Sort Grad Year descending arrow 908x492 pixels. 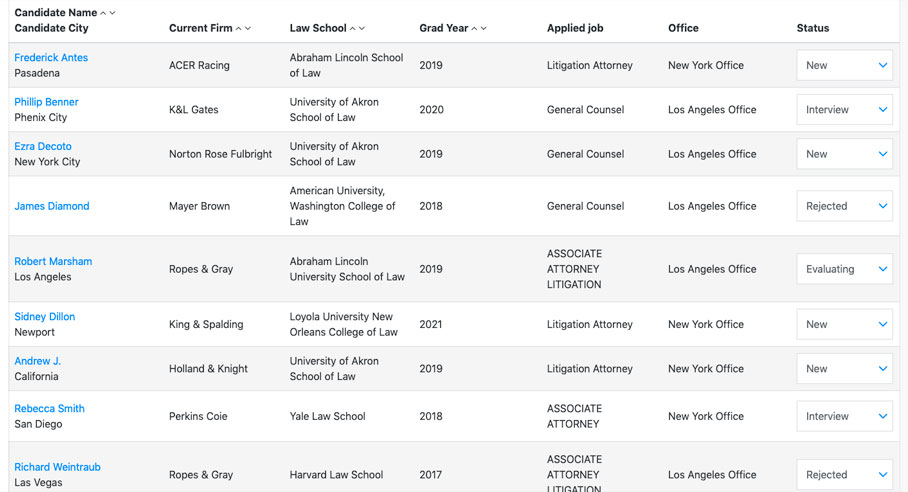point(484,29)
